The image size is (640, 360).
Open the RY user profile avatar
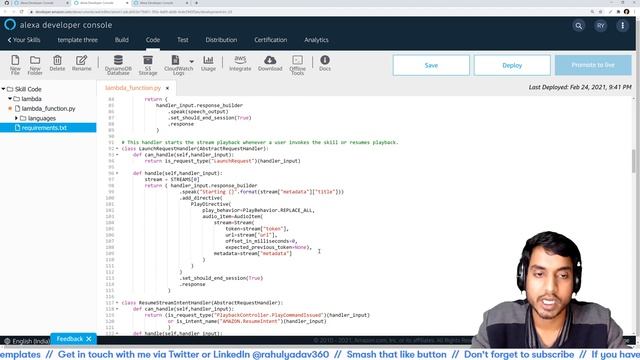click(600, 26)
